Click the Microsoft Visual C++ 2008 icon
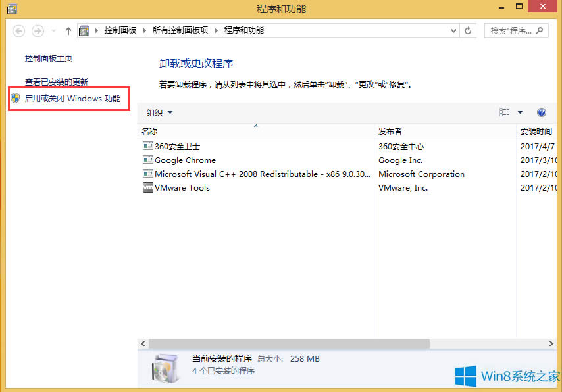 click(x=147, y=174)
